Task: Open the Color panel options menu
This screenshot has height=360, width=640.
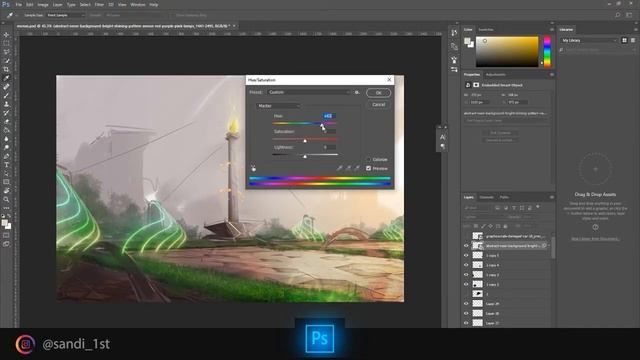Action: (x=552, y=30)
